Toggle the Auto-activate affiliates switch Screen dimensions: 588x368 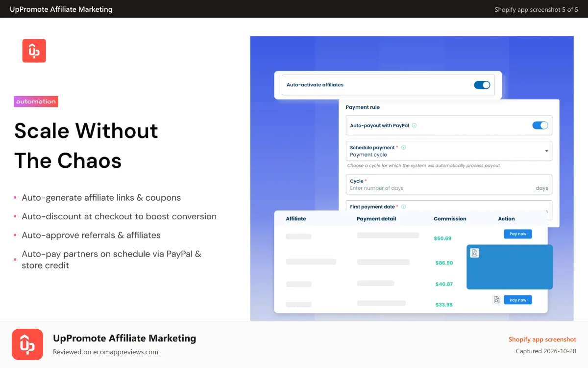tap(482, 85)
